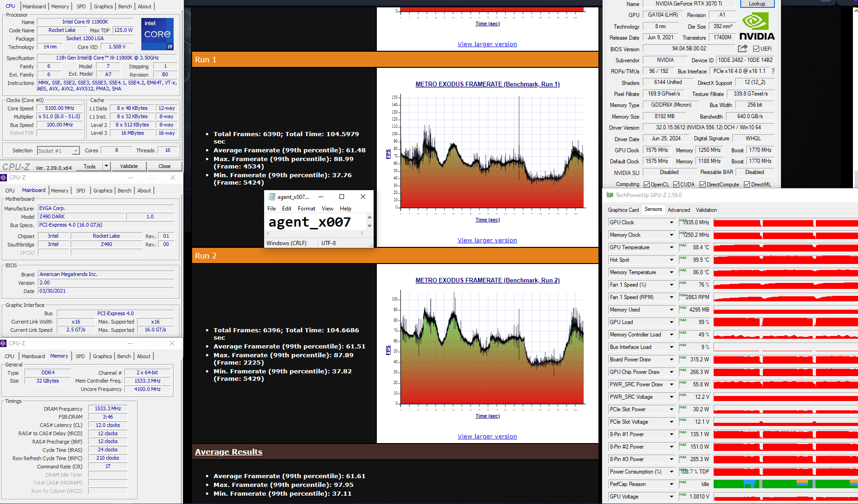Click the MAX indicator beside GPU Load reading
The width and height of the screenshot is (858, 504).
(x=683, y=320)
